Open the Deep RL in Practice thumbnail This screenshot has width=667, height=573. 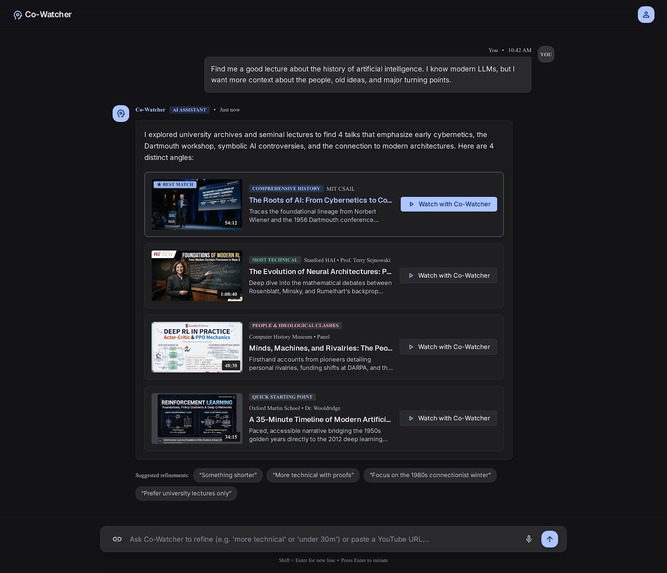pyautogui.click(x=197, y=347)
